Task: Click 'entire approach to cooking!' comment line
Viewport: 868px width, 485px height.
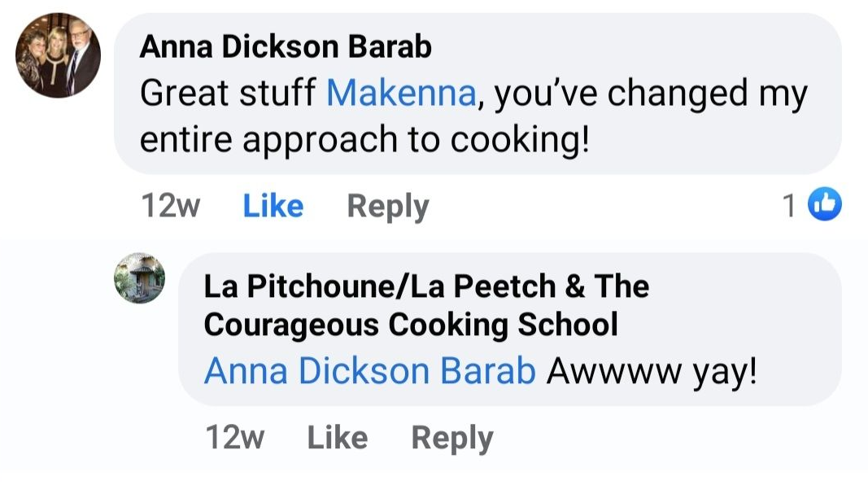Action: tap(364, 140)
